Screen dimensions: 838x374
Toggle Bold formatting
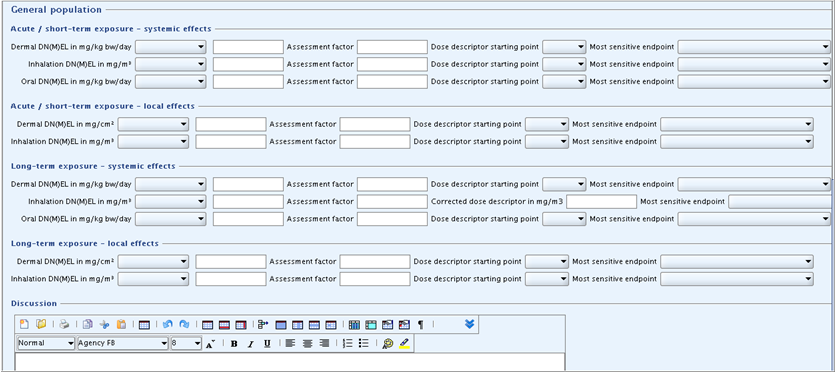tap(234, 344)
